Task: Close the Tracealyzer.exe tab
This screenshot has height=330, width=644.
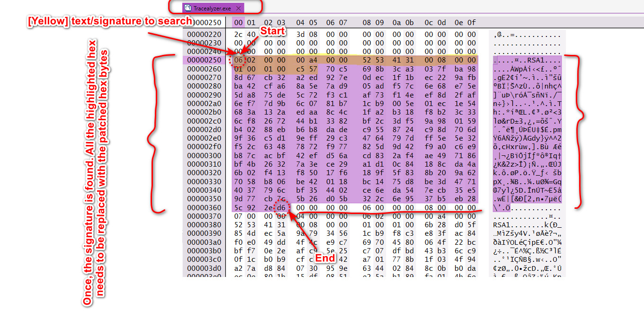Action: tap(238, 8)
